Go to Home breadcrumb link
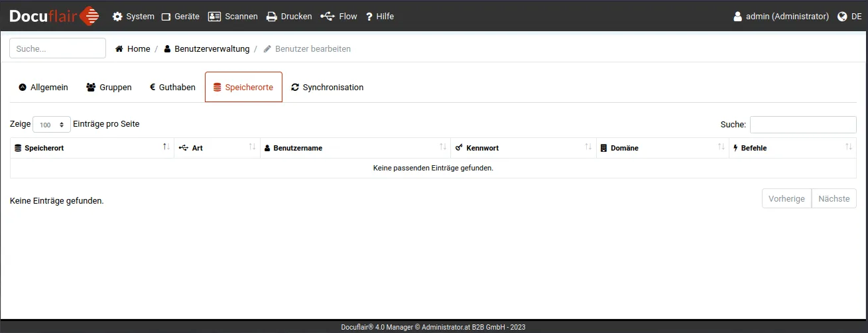 click(x=133, y=49)
